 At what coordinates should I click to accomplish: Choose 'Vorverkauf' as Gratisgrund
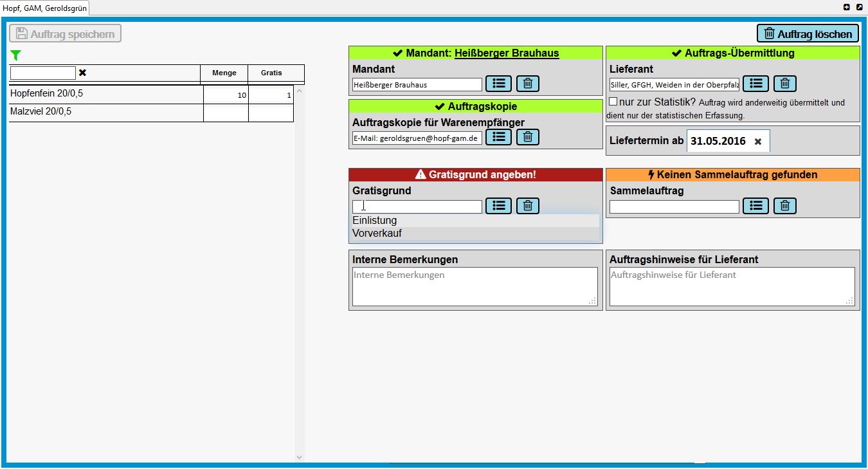coord(377,234)
